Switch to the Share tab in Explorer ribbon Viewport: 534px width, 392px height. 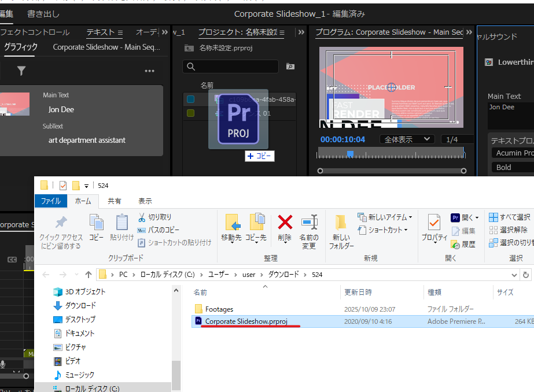click(115, 201)
